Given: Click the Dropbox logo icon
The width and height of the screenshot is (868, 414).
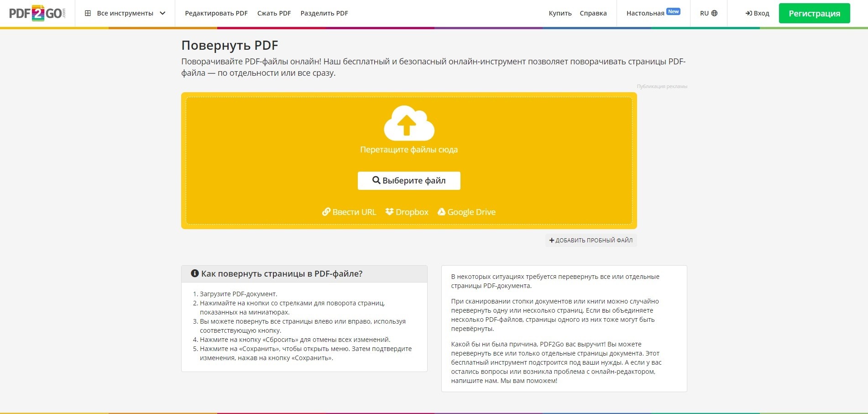Looking at the screenshot, I should coord(389,212).
